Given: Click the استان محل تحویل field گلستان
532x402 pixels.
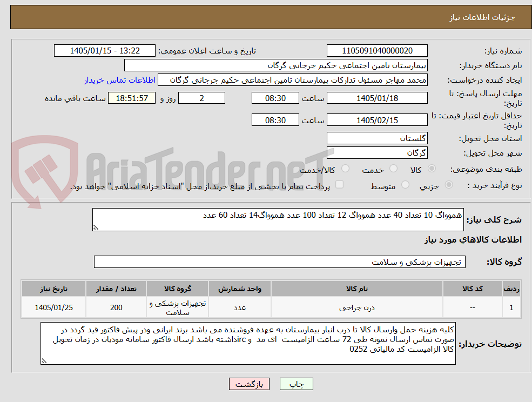Looking at the screenshot, I should click(x=377, y=138).
